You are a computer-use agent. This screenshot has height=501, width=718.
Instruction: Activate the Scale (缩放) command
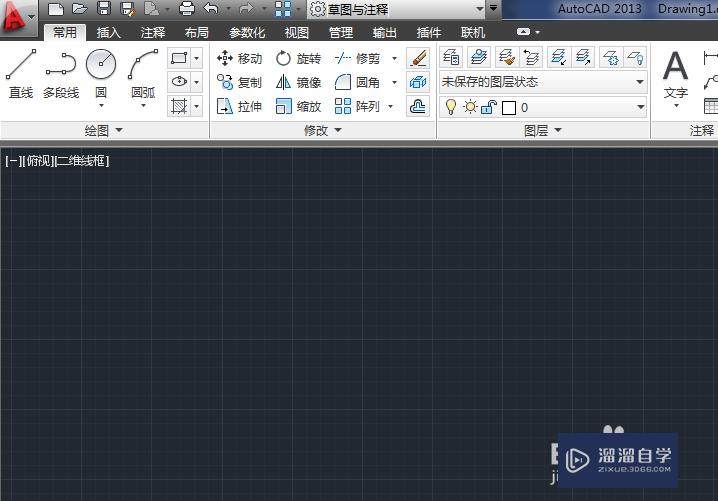tap(298, 106)
